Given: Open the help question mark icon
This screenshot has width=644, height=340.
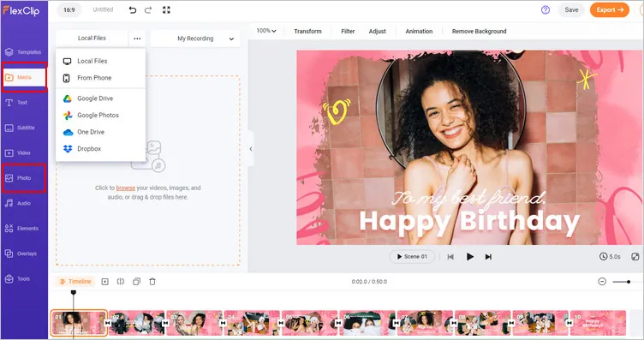Looking at the screenshot, I should click(546, 10).
